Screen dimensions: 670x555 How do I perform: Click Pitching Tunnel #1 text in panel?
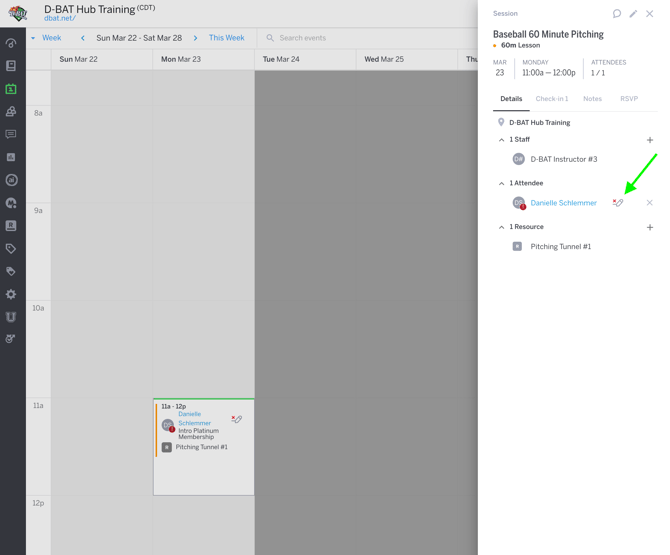tap(561, 247)
